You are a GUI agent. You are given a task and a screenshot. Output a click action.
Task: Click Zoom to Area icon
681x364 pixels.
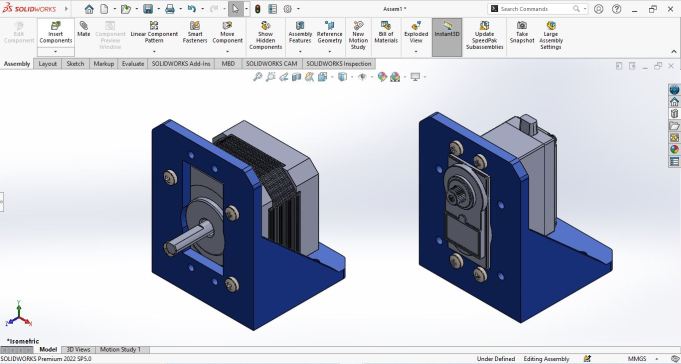pos(271,77)
